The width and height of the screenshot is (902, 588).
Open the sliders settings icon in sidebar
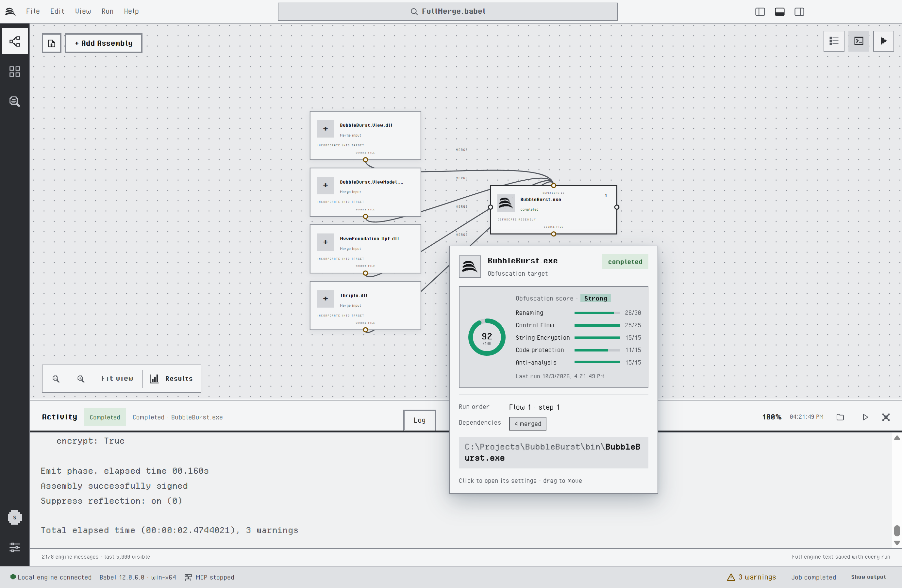14,547
